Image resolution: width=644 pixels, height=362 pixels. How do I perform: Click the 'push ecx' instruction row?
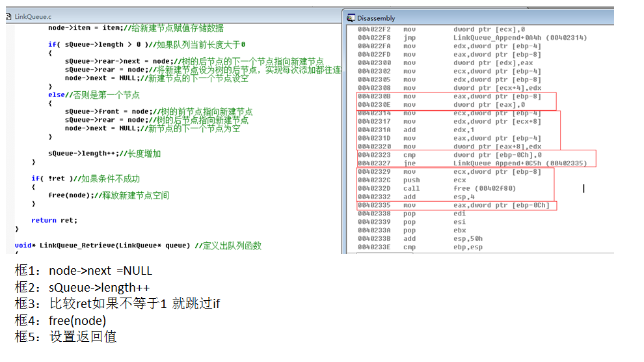click(412, 180)
